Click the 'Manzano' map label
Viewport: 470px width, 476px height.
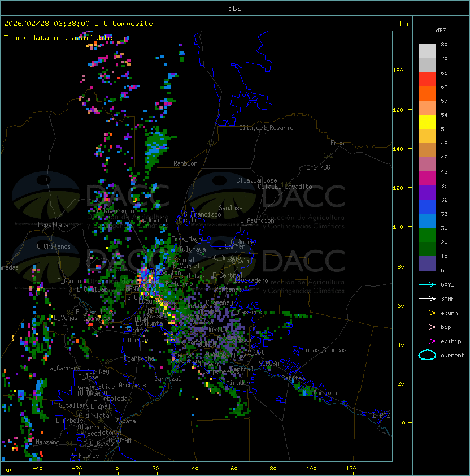47,442
